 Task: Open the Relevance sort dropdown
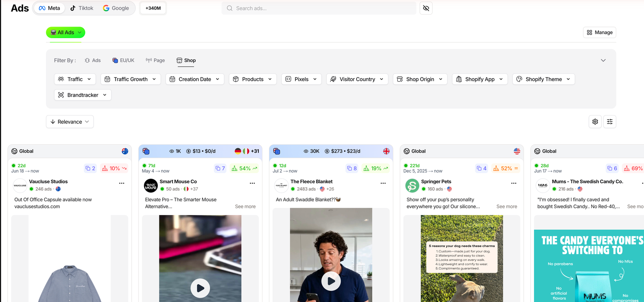(x=70, y=122)
